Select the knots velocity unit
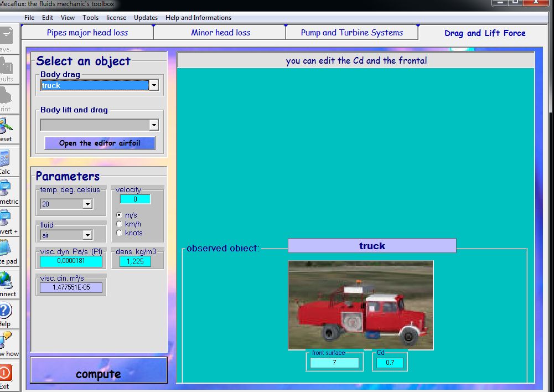The width and height of the screenshot is (554, 392). click(119, 233)
